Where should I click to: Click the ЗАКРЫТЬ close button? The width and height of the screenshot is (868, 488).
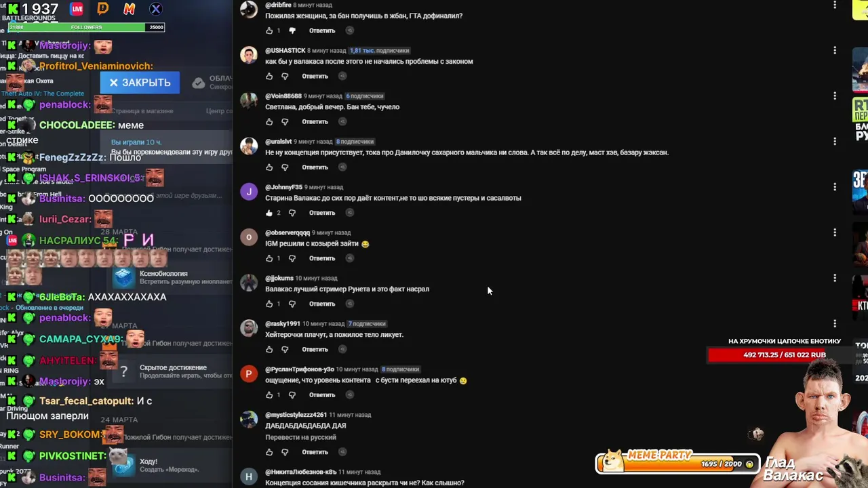(140, 82)
